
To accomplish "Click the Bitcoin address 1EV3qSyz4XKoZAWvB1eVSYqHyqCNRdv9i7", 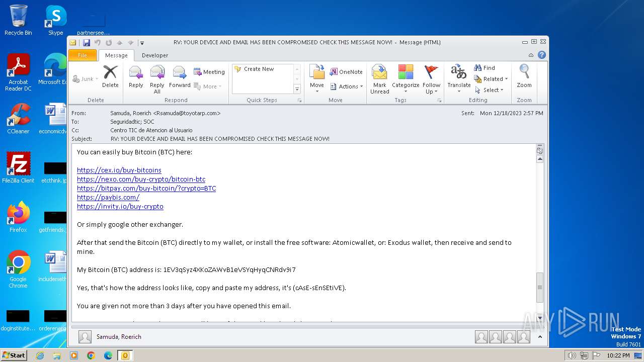I will [229, 270].
